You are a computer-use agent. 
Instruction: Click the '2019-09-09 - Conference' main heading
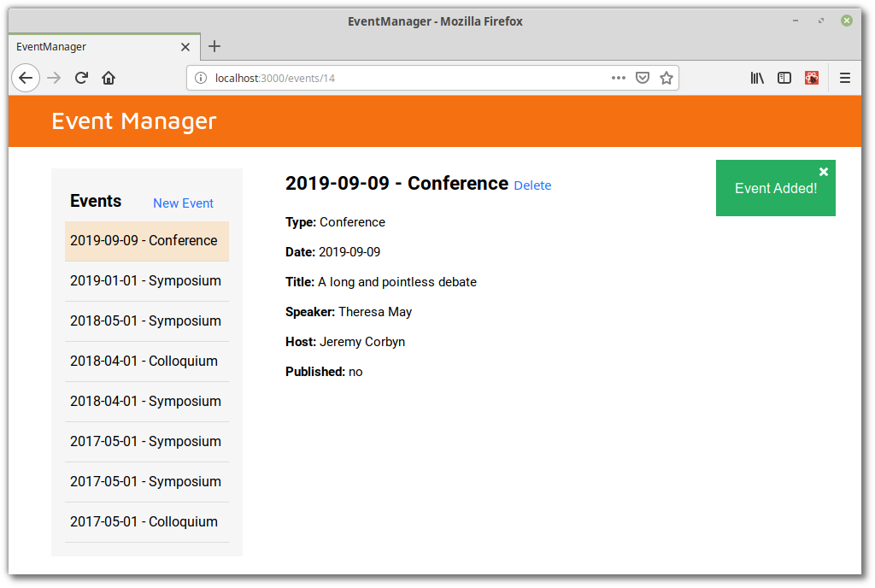point(396,184)
